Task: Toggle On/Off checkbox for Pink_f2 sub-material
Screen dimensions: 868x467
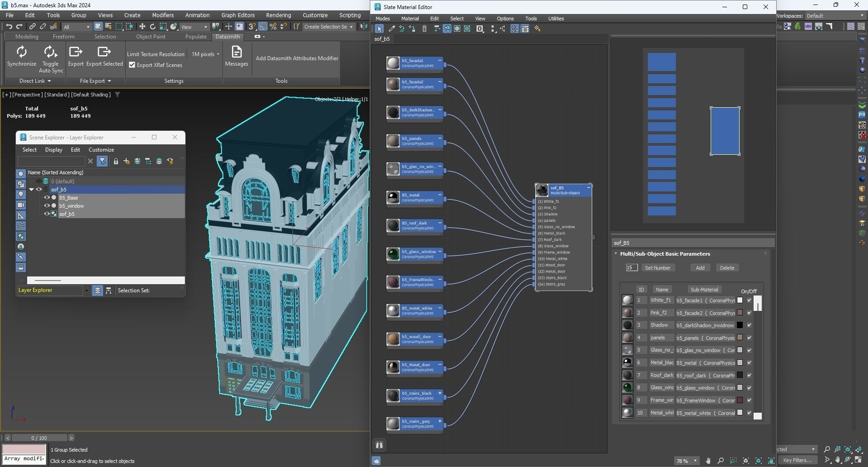Action: 749,313
